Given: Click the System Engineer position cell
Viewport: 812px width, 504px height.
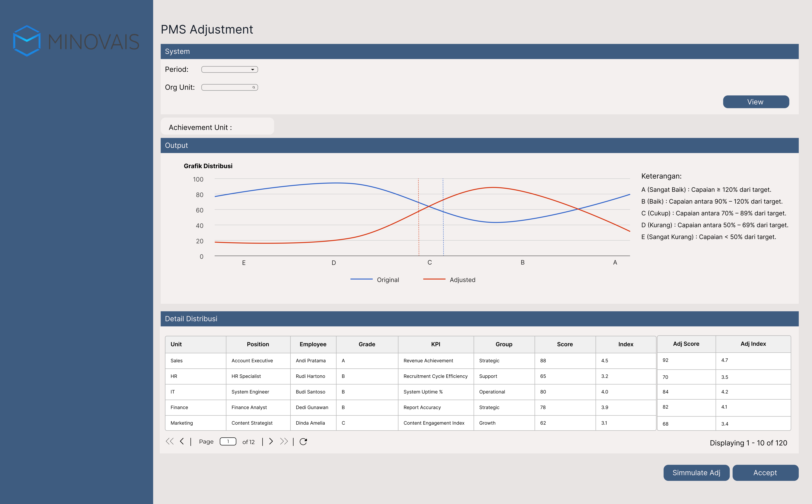Looking at the screenshot, I should tap(258, 392).
